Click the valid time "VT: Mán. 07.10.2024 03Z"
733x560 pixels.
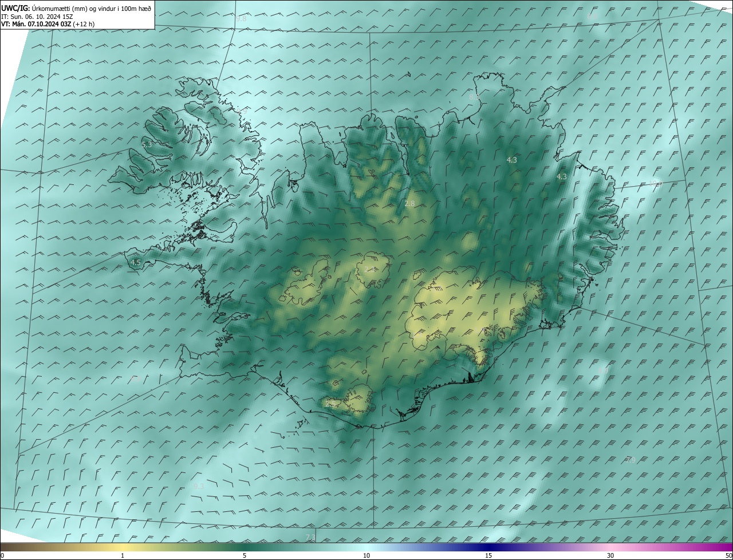(37, 24)
